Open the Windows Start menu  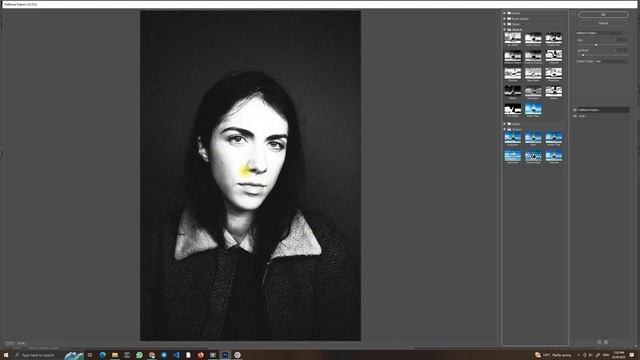(x=6, y=355)
